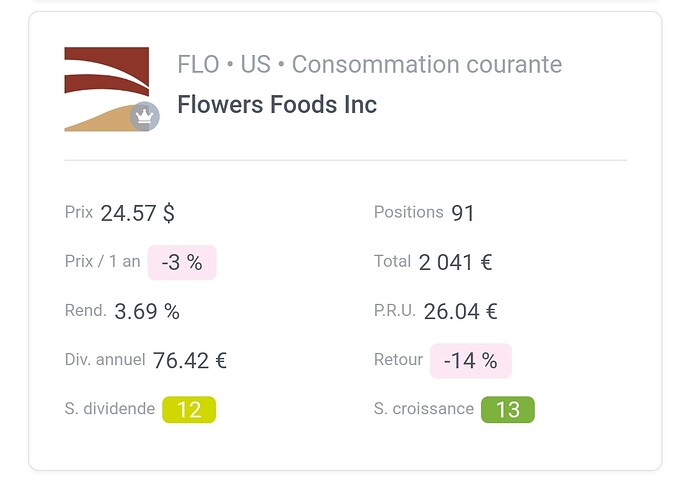Click the S. dividende label
This screenshot has height=480, width=690.
110,409
